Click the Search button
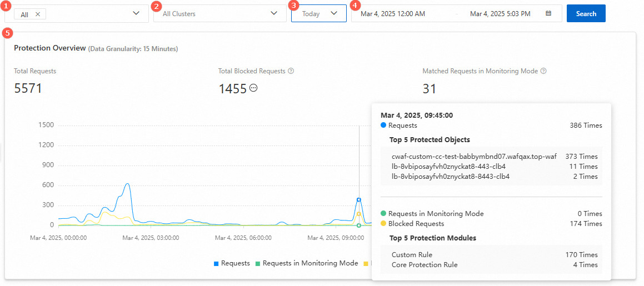Viewport: 644px width, 286px height. [586, 13]
